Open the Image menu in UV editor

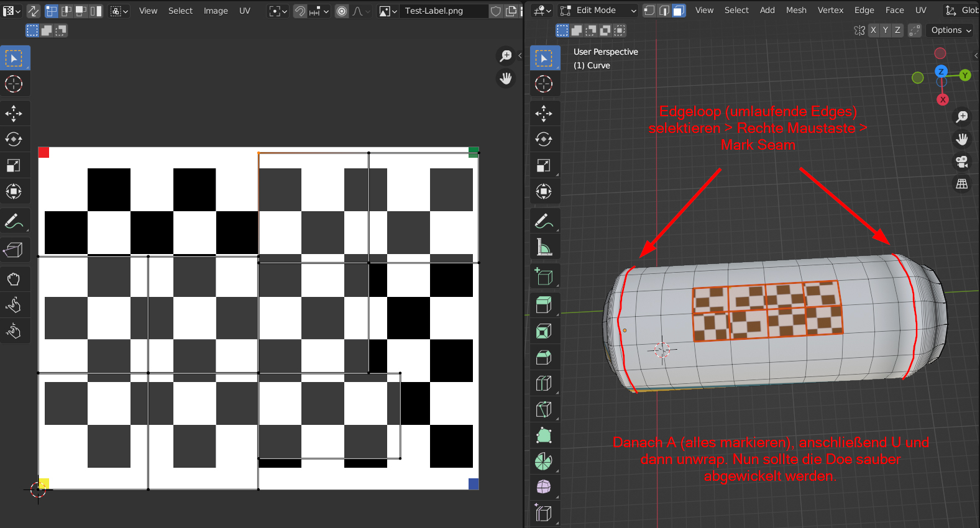(x=216, y=11)
